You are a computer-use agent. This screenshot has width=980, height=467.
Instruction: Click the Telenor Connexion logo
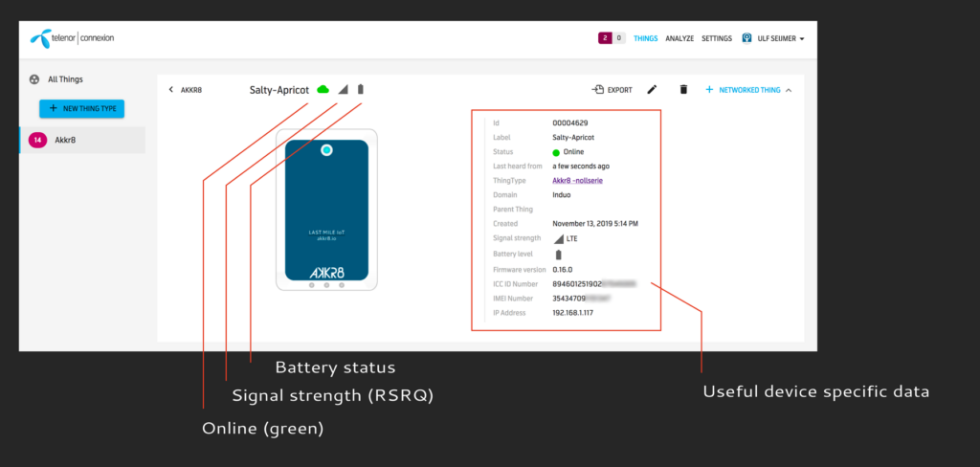point(72,39)
